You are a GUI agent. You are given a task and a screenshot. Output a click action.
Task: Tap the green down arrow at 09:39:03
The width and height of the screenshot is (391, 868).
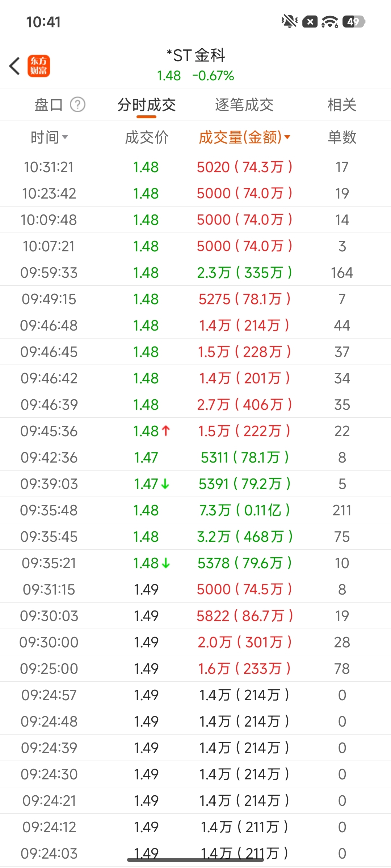coord(165,484)
